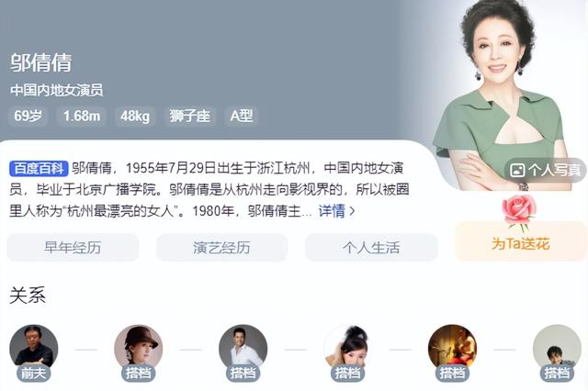Screen dimensions: 588x391
Task: Click the pink rose flower icon
Action: point(519,212)
